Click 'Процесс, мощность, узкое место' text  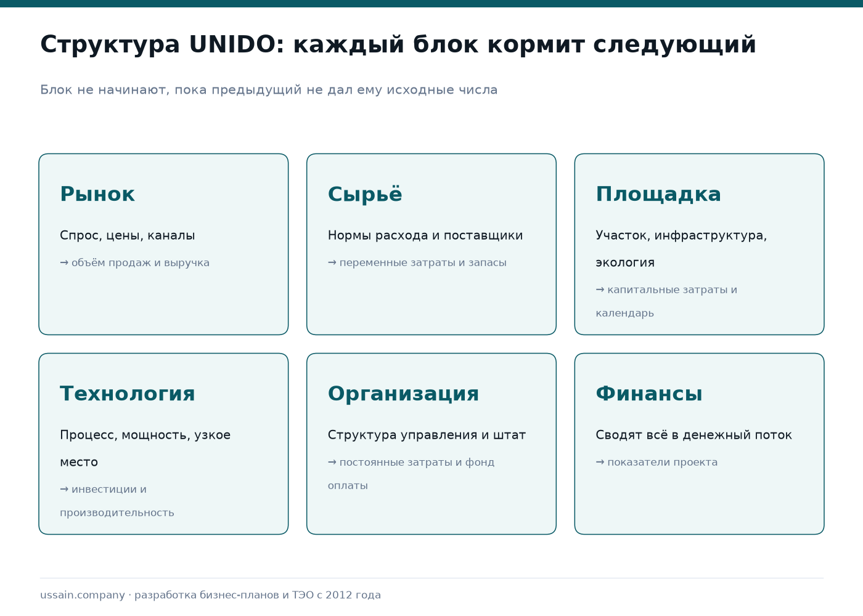coord(145,448)
